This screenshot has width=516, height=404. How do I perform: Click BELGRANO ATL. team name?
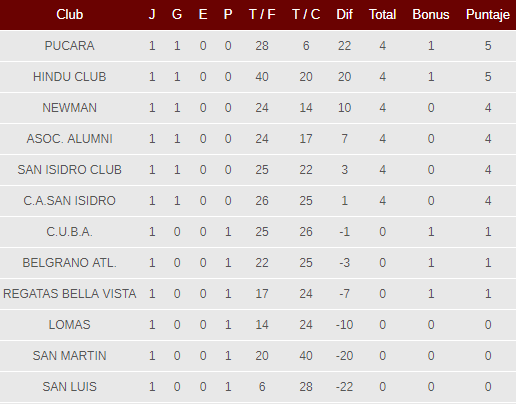69,263
